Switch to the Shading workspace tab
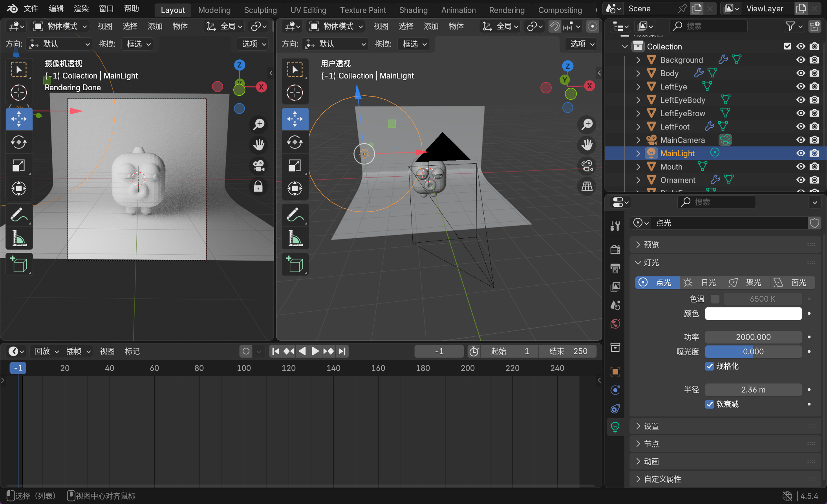This screenshot has width=827, height=504. point(413,10)
